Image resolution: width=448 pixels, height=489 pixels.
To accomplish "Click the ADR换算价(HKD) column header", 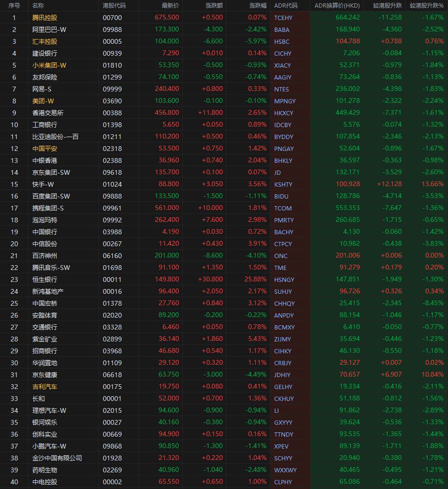I will pos(337,6).
